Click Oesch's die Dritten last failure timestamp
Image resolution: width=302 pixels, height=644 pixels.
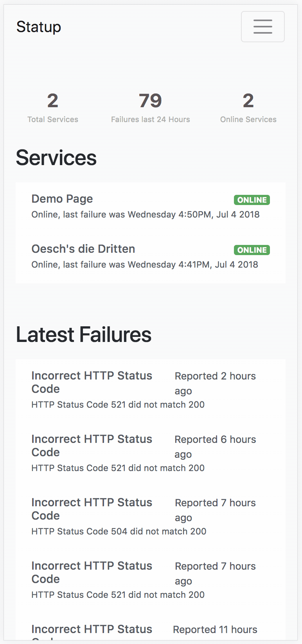pyautogui.click(x=145, y=264)
